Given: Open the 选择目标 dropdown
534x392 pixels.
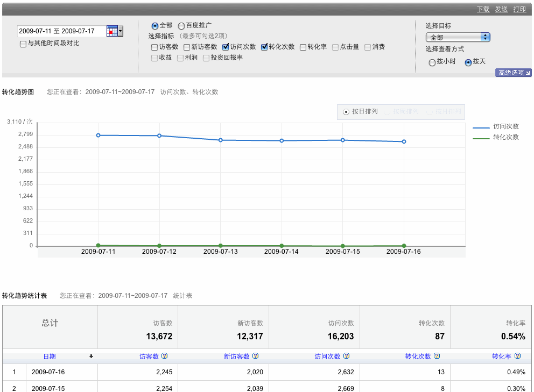Looking at the screenshot, I should pyautogui.click(x=458, y=37).
